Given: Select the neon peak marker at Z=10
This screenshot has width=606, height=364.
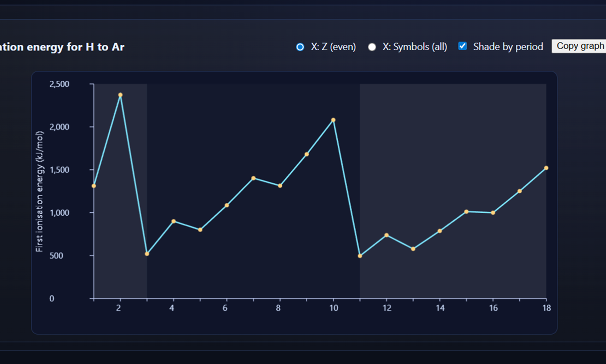Looking at the screenshot, I should pyautogui.click(x=333, y=120).
